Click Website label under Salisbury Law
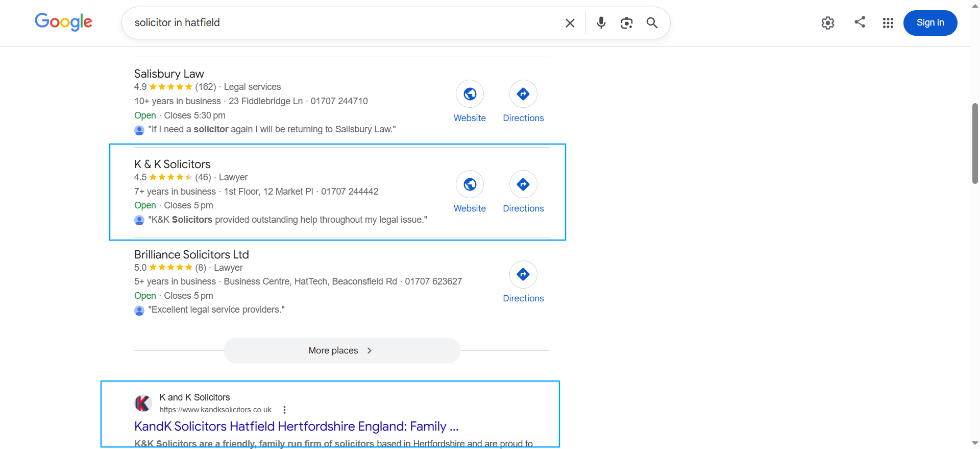Screen dimensions: 980x449 pos(470,118)
